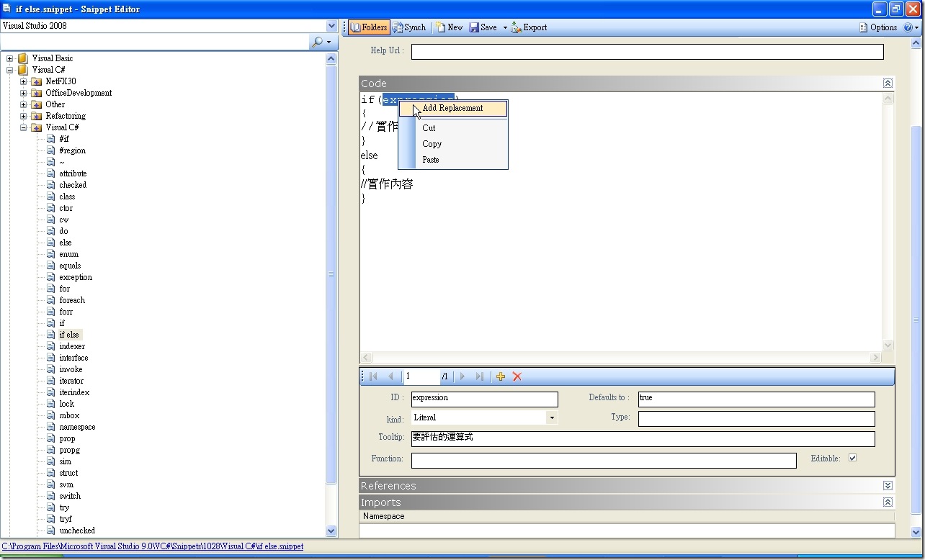Select the #if snippet

64,139
